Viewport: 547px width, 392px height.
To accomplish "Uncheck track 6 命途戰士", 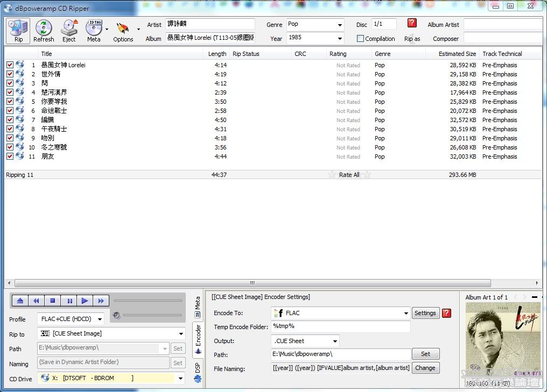I will click(10, 110).
